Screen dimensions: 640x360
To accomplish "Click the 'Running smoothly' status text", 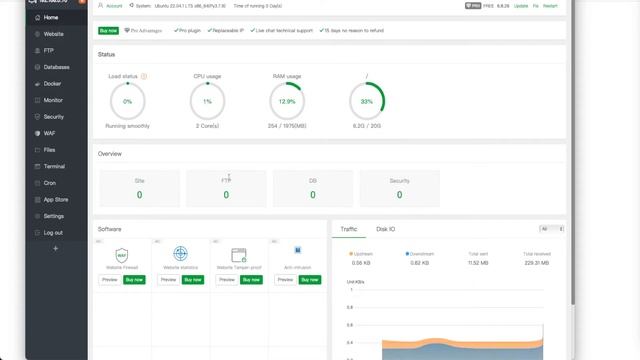I will (127, 126).
